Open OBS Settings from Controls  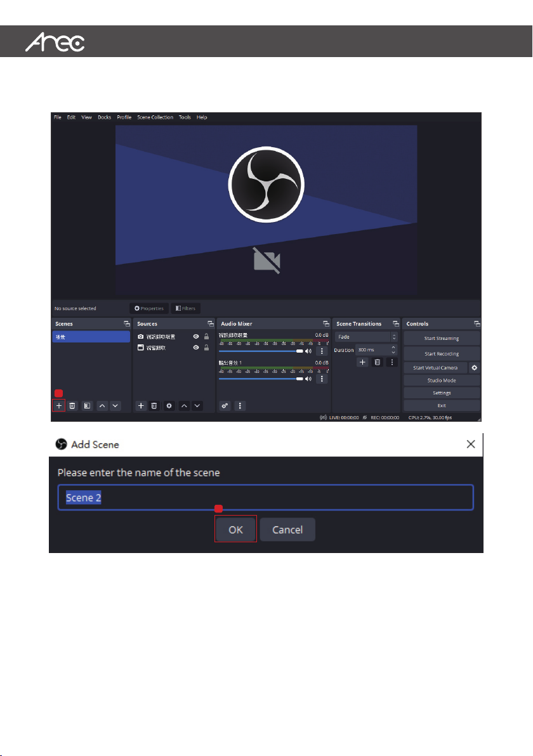point(442,393)
